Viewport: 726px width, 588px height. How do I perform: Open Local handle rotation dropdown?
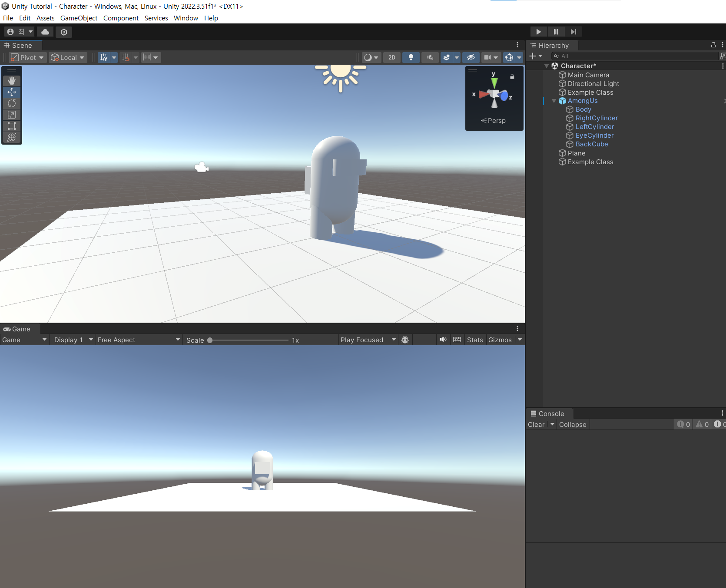click(x=68, y=57)
